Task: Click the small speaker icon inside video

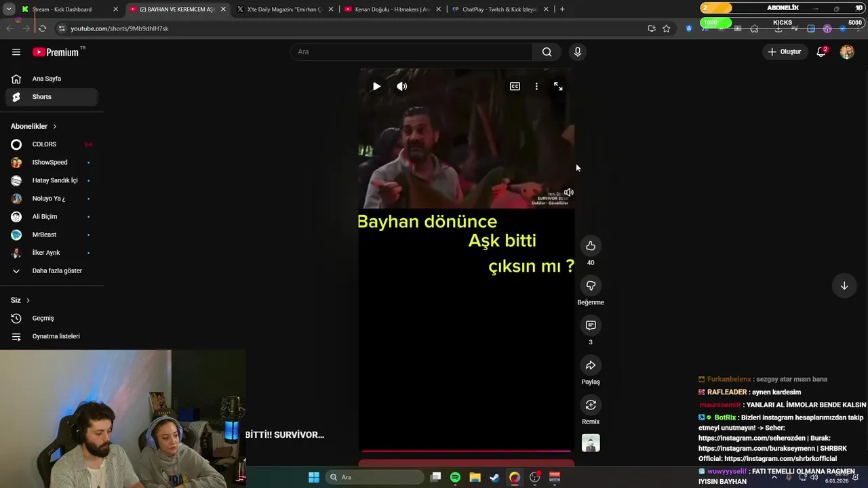Action: [569, 192]
